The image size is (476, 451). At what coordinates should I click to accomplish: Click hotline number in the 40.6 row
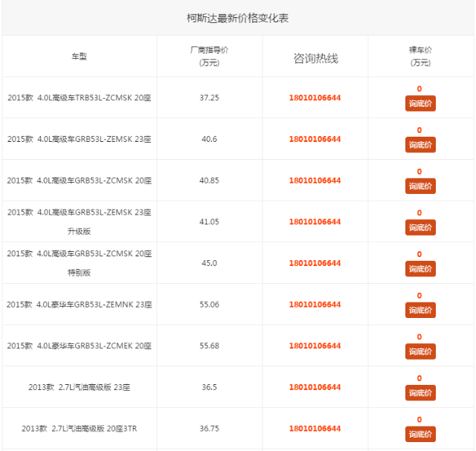[x=315, y=139]
